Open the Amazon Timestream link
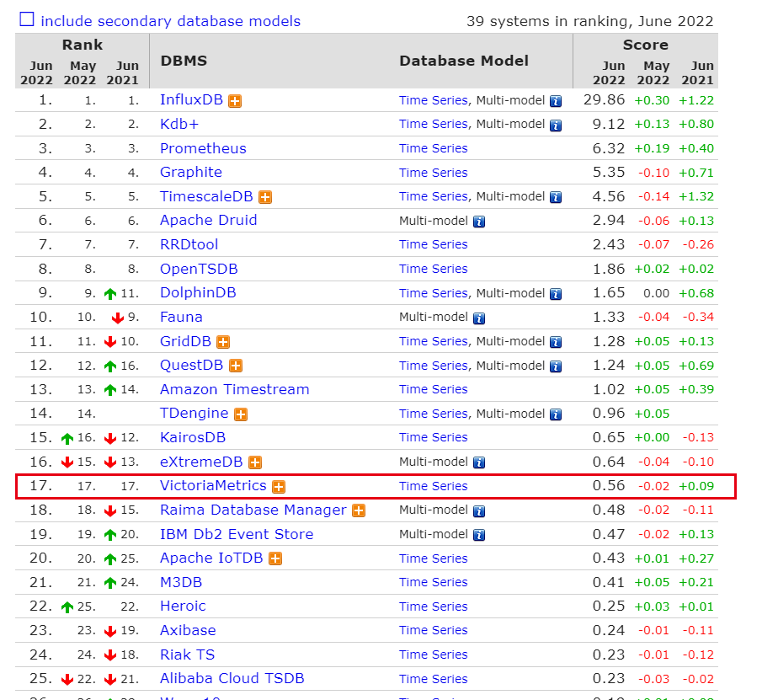This screenshot has height=700, width=778. (234, 390)
